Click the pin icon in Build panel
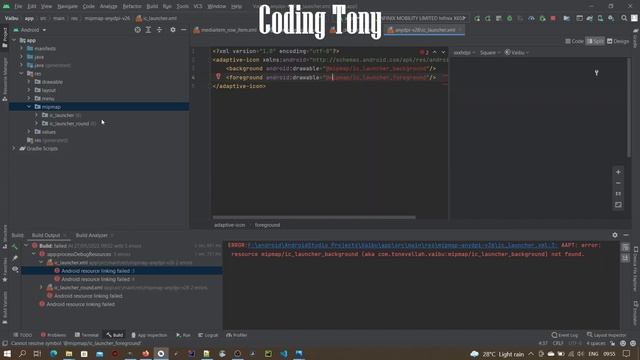Image resolution: width=640 pixels, height=360 pixels. (15, 258)
